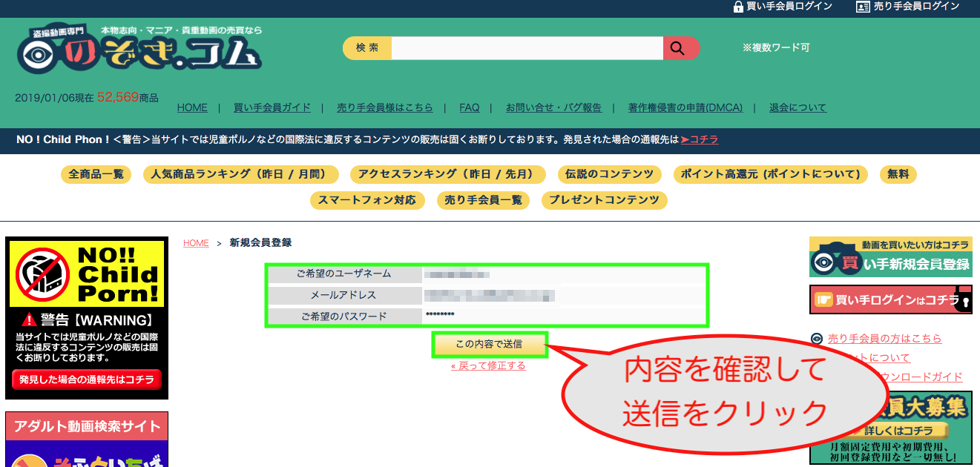
Task: Click the コチラ link in the warning bar
Action: [x=699, y=139]
